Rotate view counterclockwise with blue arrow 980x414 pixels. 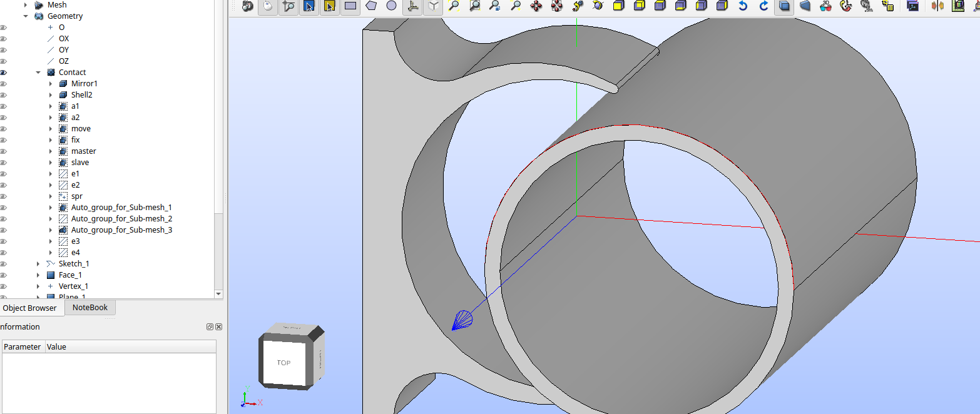(x=743, y=6)
